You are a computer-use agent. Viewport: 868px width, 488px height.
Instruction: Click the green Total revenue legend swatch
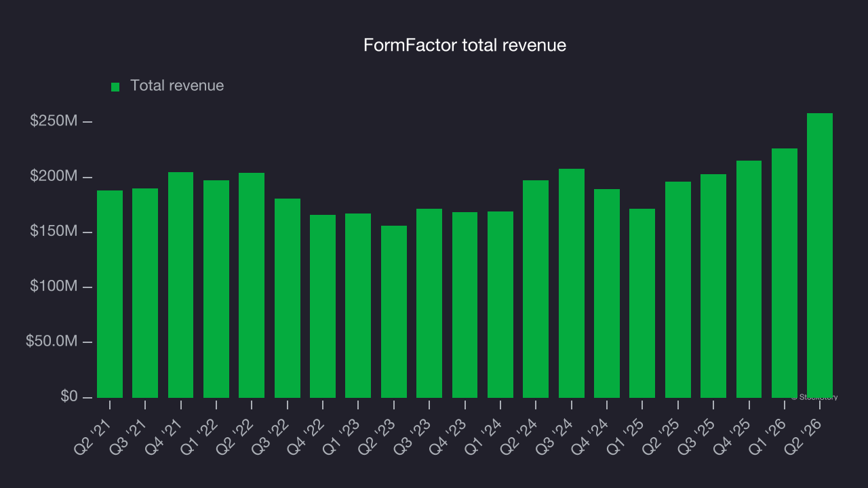pyautogui.click(x=115, y=87)
